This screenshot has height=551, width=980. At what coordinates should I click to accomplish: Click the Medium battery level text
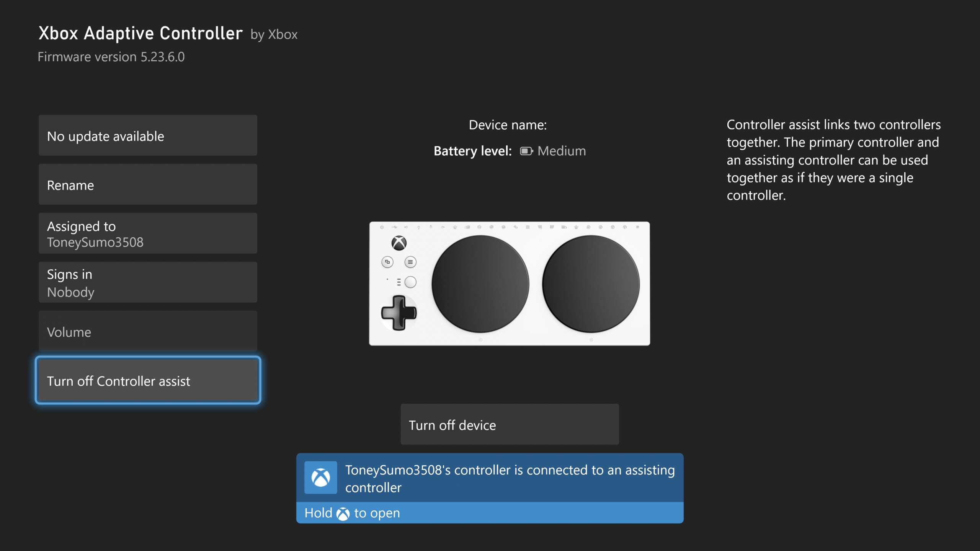point(562,151)
